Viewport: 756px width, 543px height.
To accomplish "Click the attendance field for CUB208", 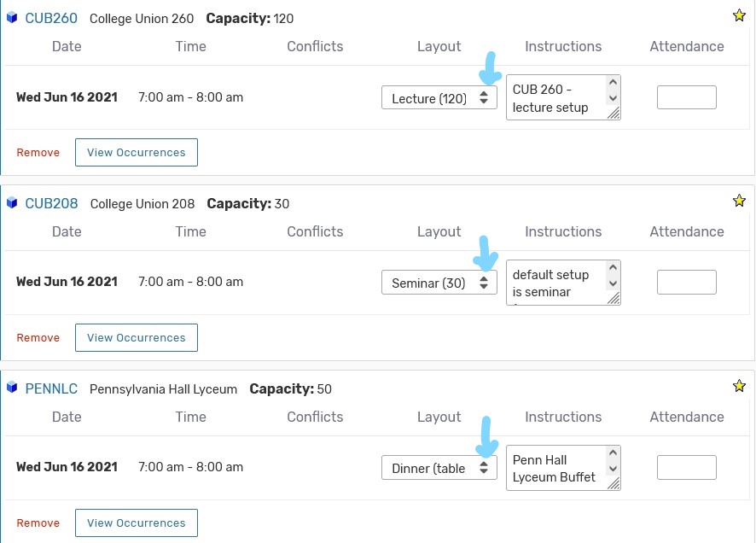I will (x=687, y=282).
